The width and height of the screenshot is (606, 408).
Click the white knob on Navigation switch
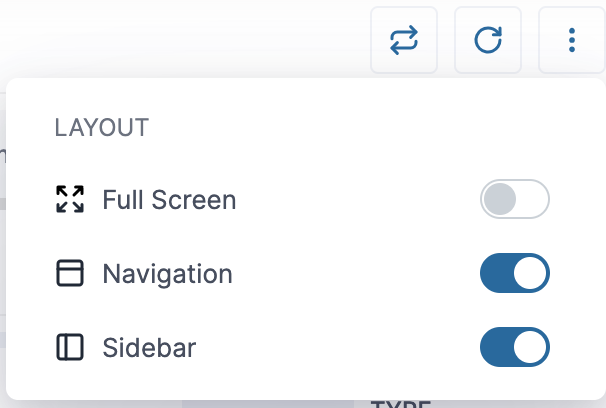[532, 273]
